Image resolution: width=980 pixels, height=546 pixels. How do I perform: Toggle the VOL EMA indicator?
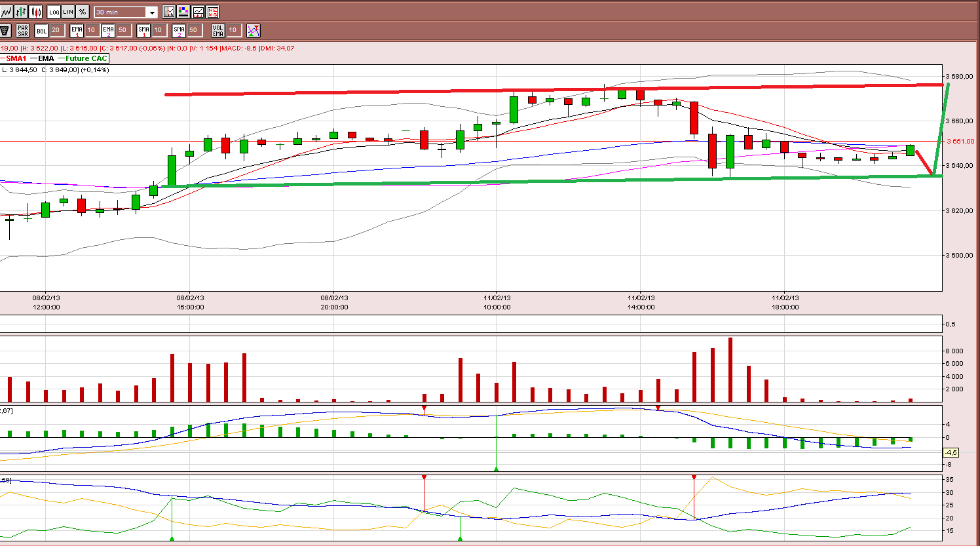pos(218,30)
